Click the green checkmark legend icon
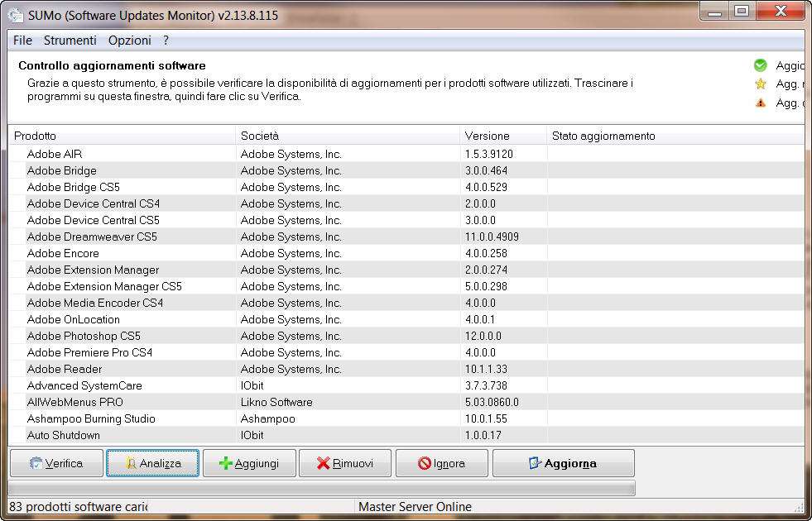This screenshot has height=521, width=812. pos(760,65)
